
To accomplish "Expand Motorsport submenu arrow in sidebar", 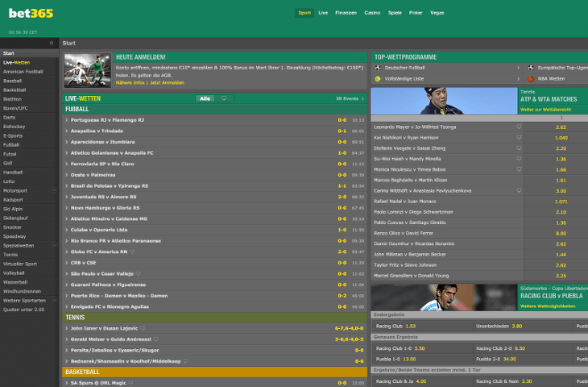I will 55,191.
